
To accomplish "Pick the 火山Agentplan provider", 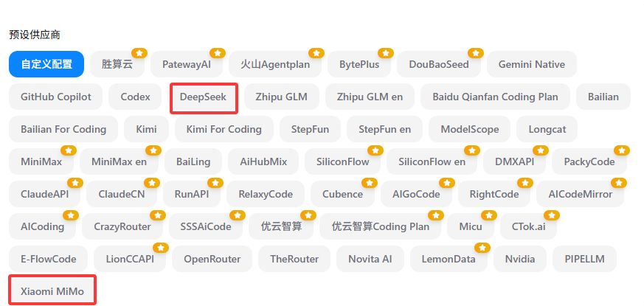I will coord(275,64).
